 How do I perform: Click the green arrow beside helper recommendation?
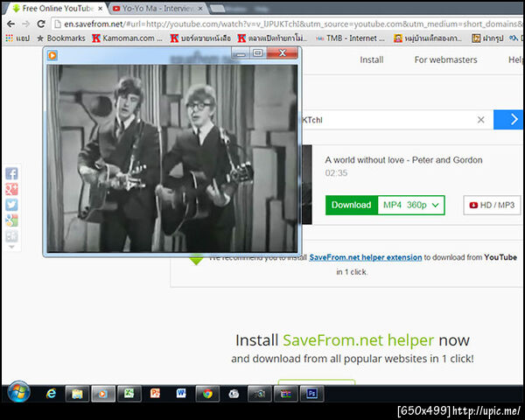click(x=196, y=260)
